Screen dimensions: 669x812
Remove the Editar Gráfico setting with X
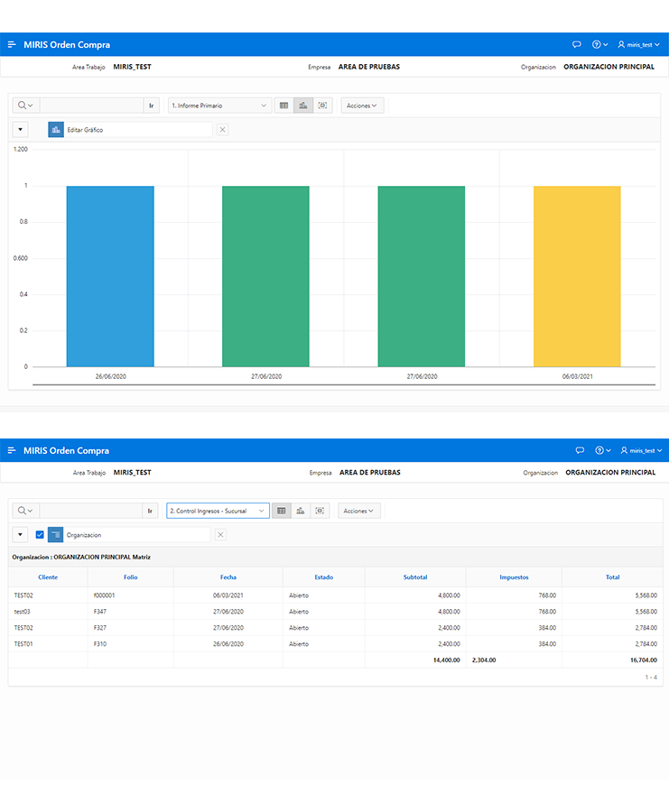(x=223, y=130)
